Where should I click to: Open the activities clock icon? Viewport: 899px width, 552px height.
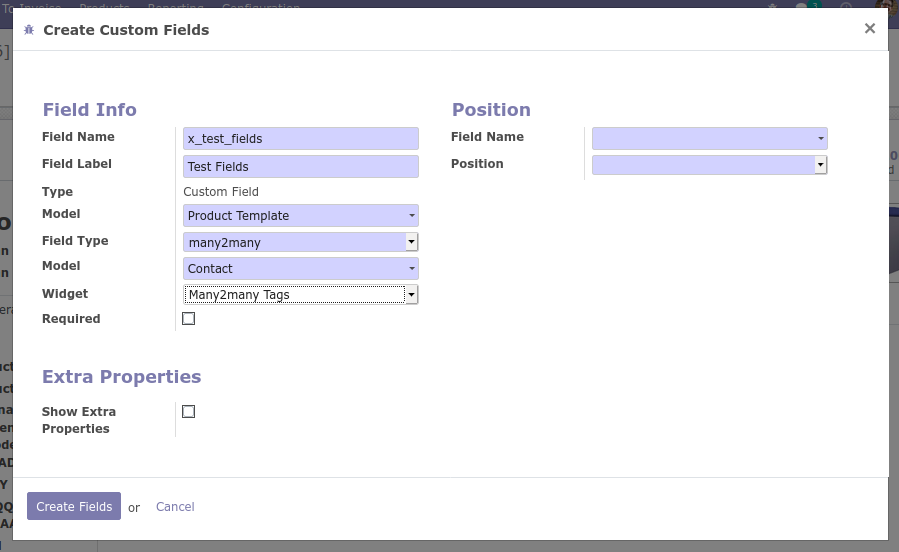click(x=846, y=6)
